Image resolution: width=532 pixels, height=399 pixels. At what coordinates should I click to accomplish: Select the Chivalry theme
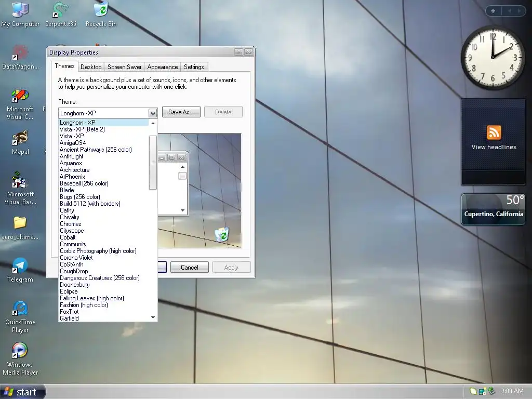[x=103, y=217]
